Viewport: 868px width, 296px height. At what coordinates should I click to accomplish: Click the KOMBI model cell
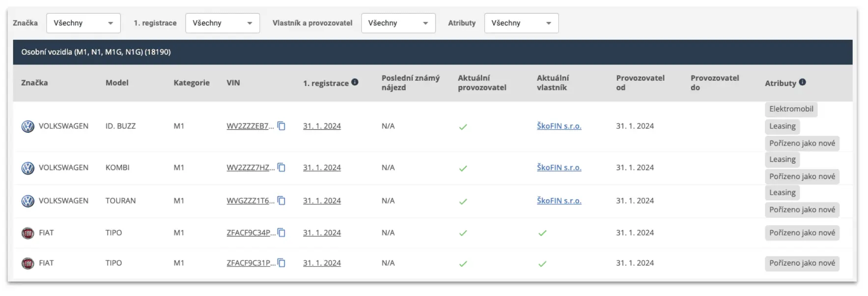click(117, 167)
